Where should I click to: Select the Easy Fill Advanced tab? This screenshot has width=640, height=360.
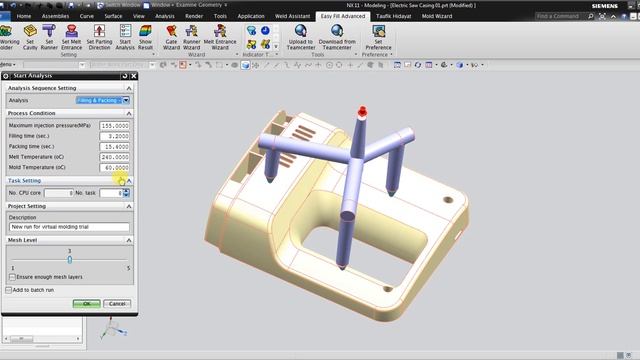(x=343, y=16)
